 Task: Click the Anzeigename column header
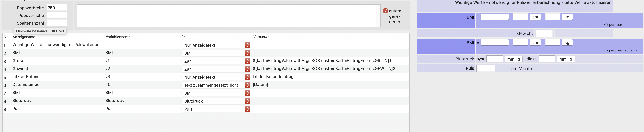pyautogui.click(x=57, y=37)
